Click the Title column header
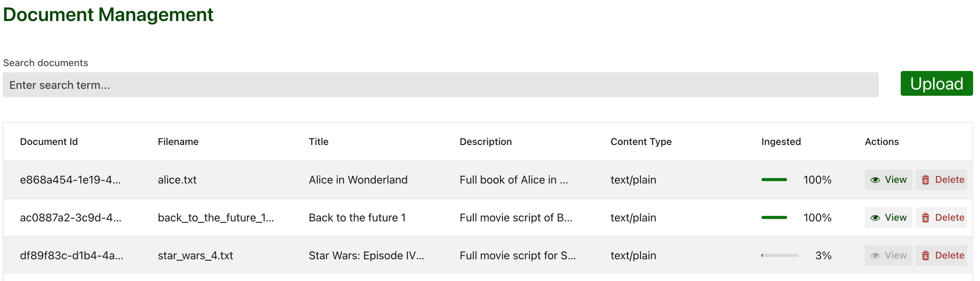This screenshot has height=281, width=980. click(x=318, y=141)
